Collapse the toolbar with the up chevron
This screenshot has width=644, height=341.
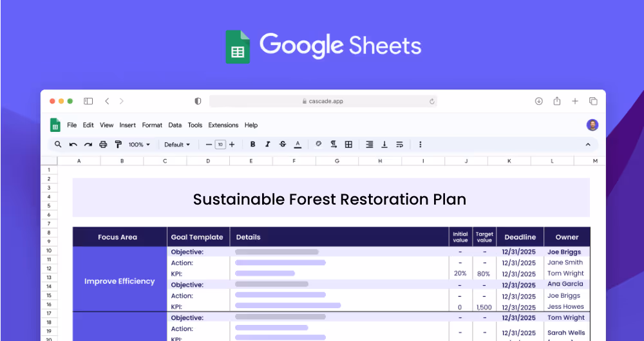(x=588, y=145)
